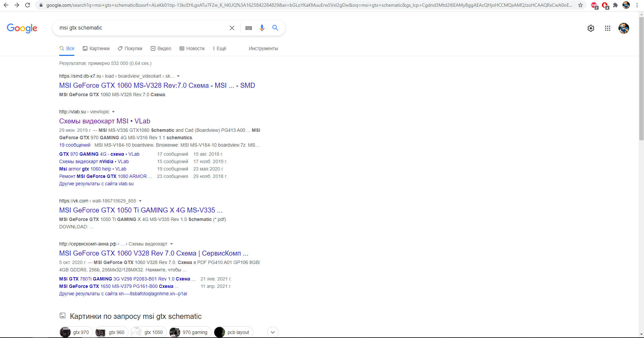This screenshot has width=644, height=338.
Task: Click the gtx 970 image chip
Action: [x=76, y=332]
